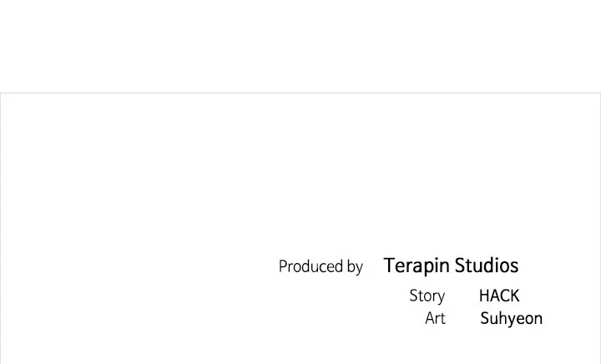Select the Terapin Studios credit text
Screen dimensions: 601x364
point(451,266)
